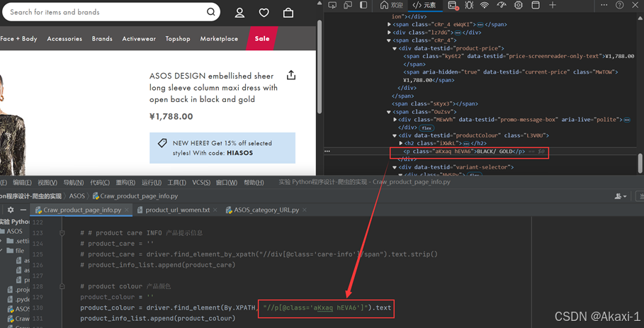Collapse div data-testid productColour node
Viewport: 644px width, 328px height.
pyautogui.click(x=395, y=135)
